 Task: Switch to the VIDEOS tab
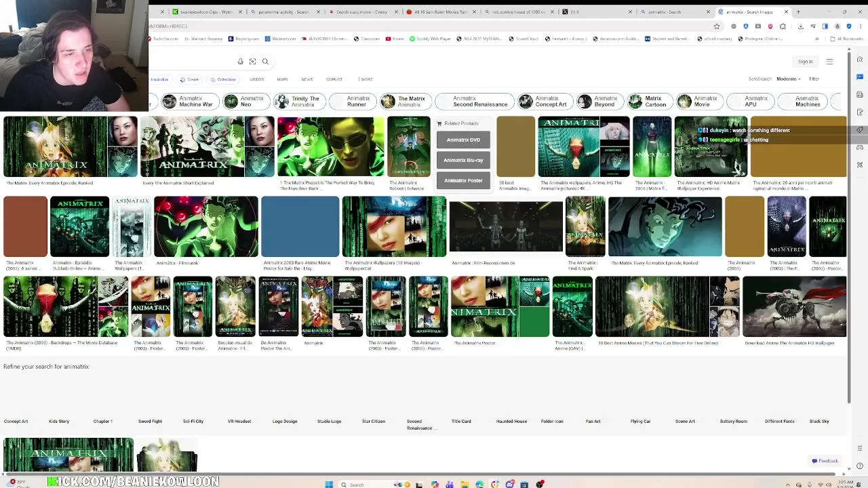[x=256, y=79]
